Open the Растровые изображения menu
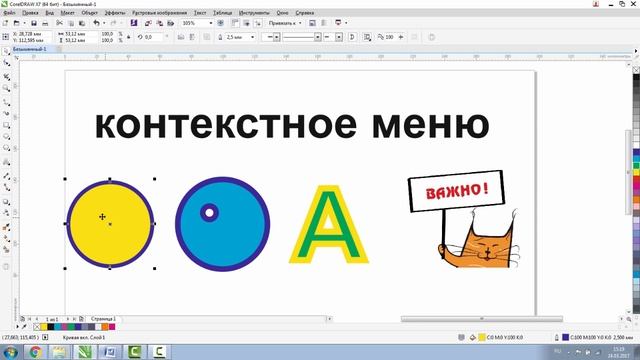Image resolution: width=640 pixels, height=360 pixels. (159, 13)
